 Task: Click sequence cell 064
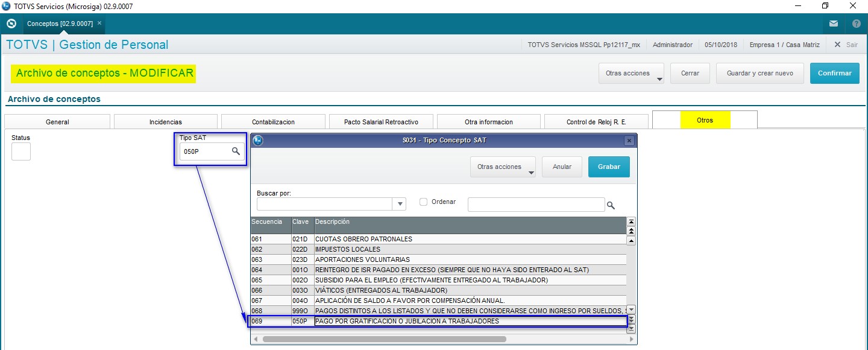click(x=271, y=270)
